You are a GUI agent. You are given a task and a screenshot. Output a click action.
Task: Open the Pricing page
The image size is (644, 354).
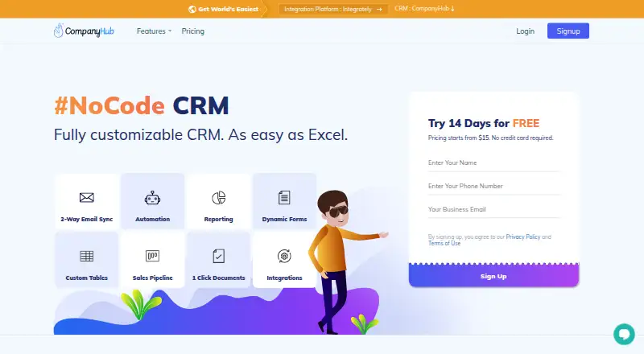[192, 31]
